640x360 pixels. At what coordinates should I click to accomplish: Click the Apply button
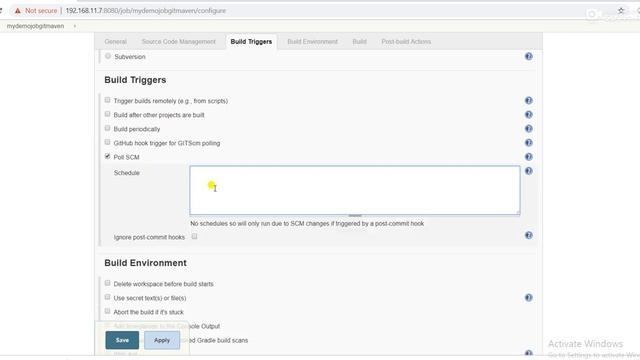click(x=162, y=340)
